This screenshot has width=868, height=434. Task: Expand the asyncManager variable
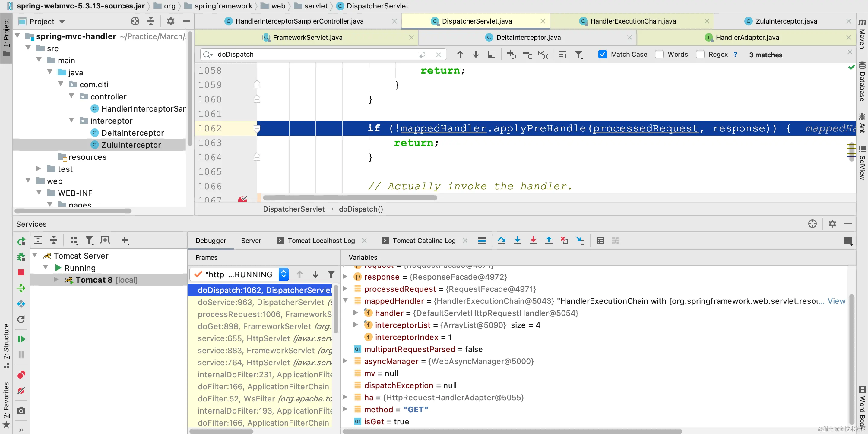[345, 361]
